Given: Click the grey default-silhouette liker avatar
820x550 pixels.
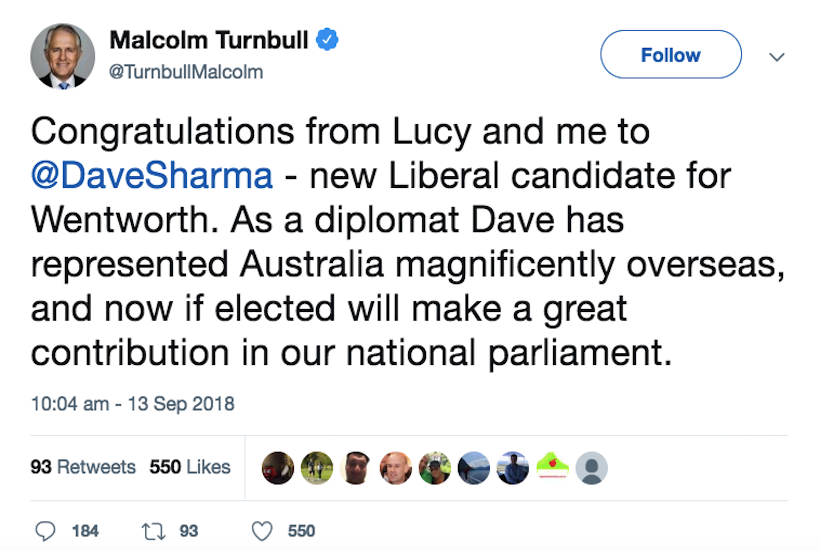Looking at the screenshot, I should click(x=593, y=468).
